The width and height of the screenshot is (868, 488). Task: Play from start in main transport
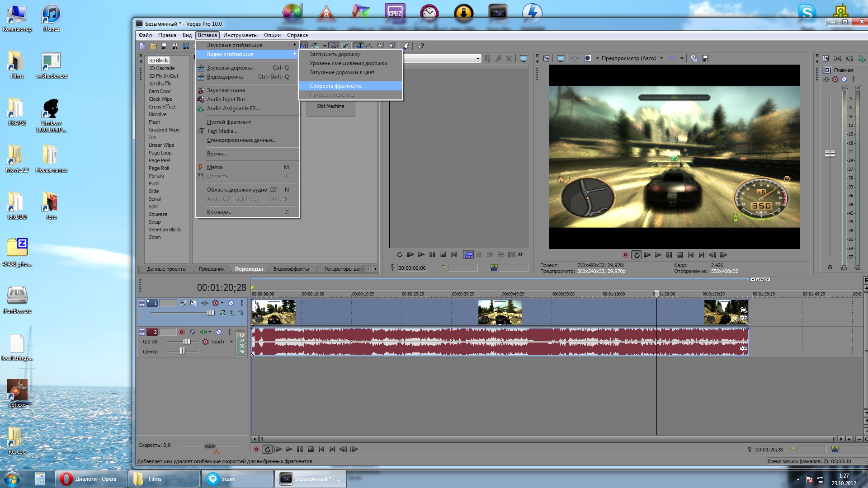[278, 450]
